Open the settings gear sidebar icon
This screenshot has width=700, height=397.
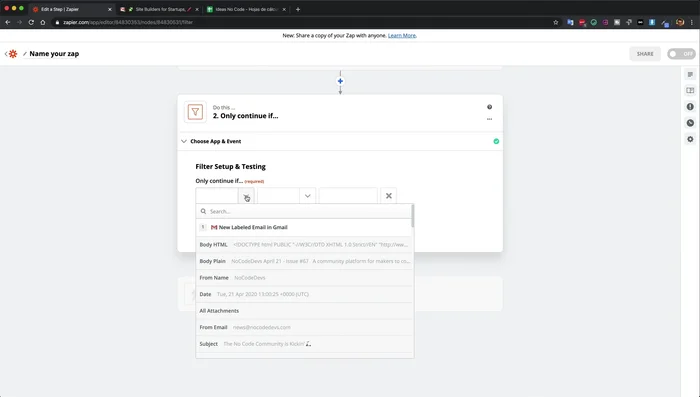point(690,139)
